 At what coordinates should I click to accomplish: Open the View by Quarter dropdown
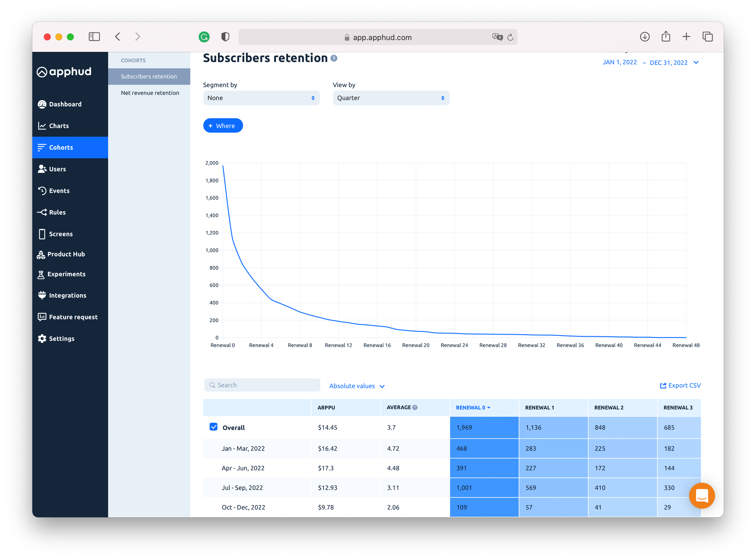point(391,98)
